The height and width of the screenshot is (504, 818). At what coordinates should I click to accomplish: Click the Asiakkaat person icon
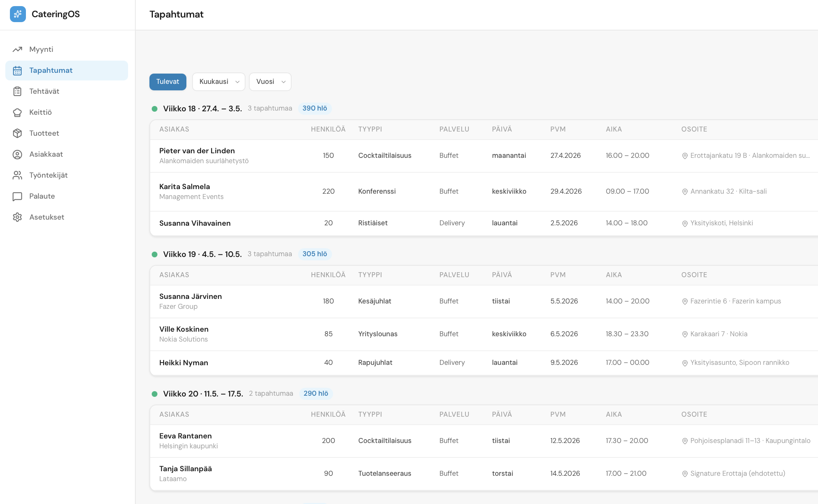(x=17, y=154)
